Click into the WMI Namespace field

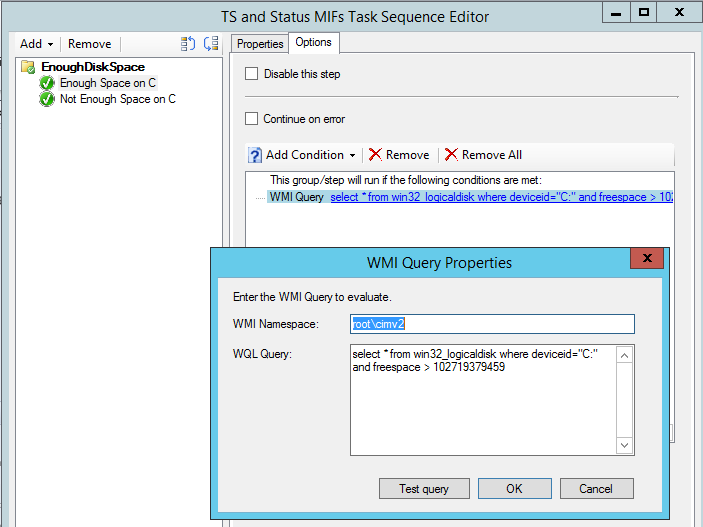tap(492, 324)
